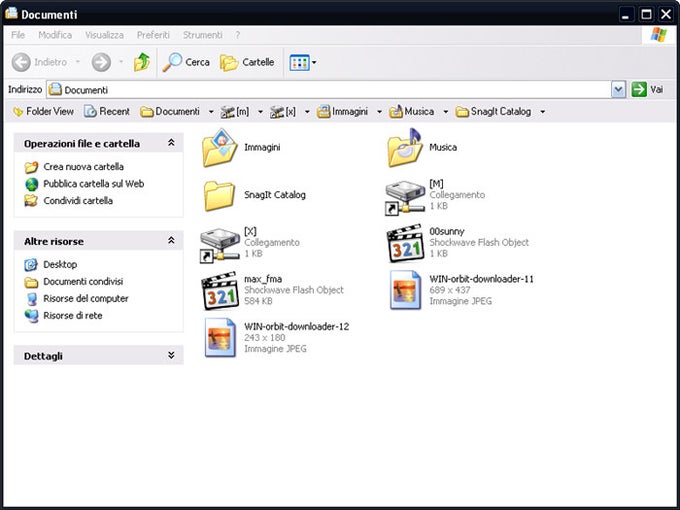This screenshot has width=680, height=510.
Task: Open Documenti condivisi link
Action: tap(74, 282)
